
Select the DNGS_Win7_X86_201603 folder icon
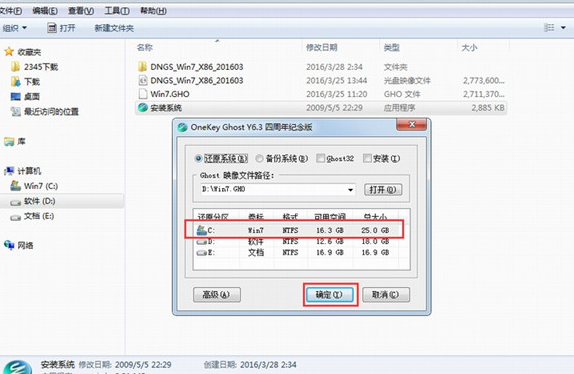tap(143, 67)
